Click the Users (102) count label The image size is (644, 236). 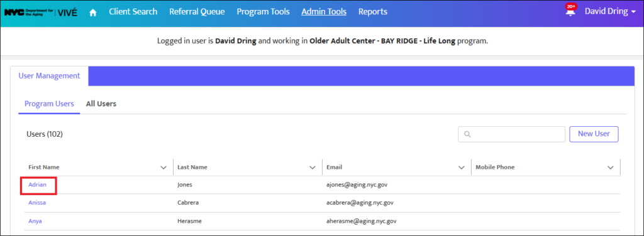pyautogui.click(x=45, y=134)
